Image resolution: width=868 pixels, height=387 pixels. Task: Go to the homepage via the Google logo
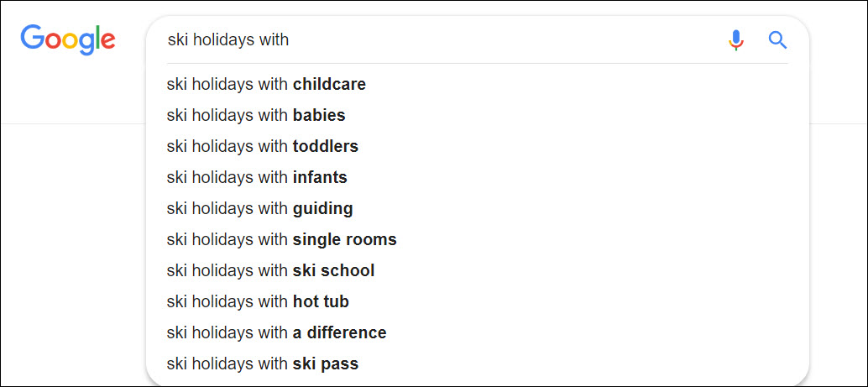click(x=67, y=39)
